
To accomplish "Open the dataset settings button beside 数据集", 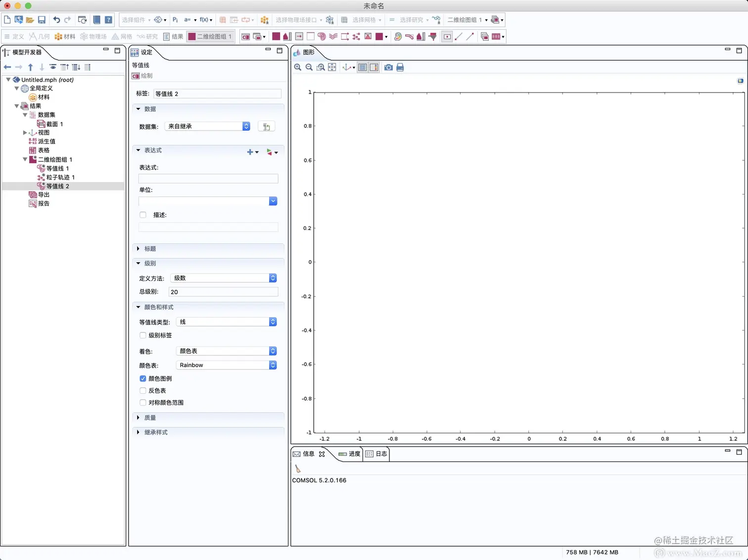I will click(266, 127).
